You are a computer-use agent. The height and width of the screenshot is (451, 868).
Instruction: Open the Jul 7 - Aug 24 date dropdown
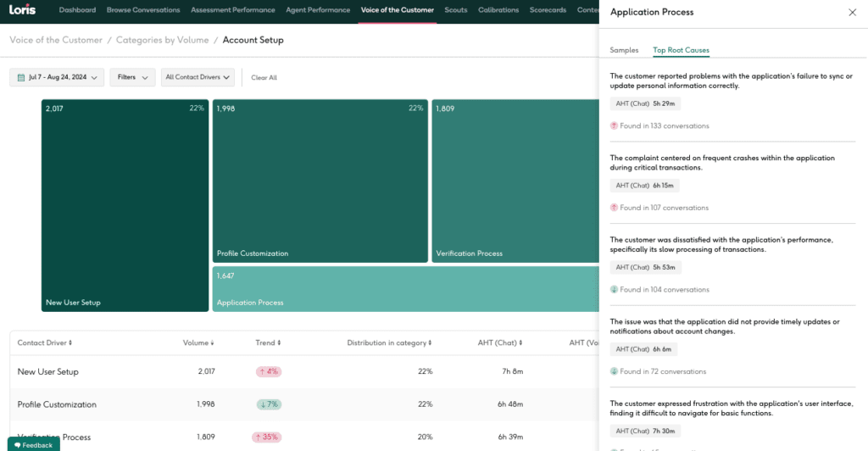(x=57, y=77)
